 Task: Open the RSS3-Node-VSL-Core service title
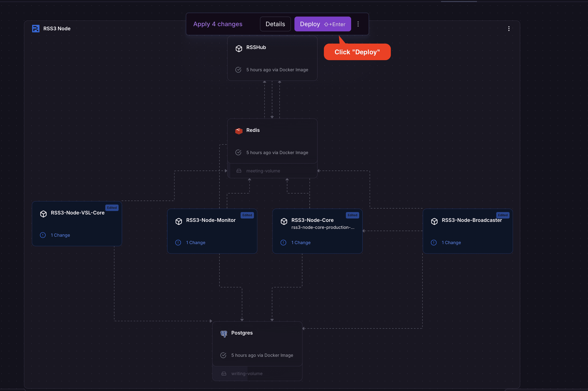pos(78,213)
